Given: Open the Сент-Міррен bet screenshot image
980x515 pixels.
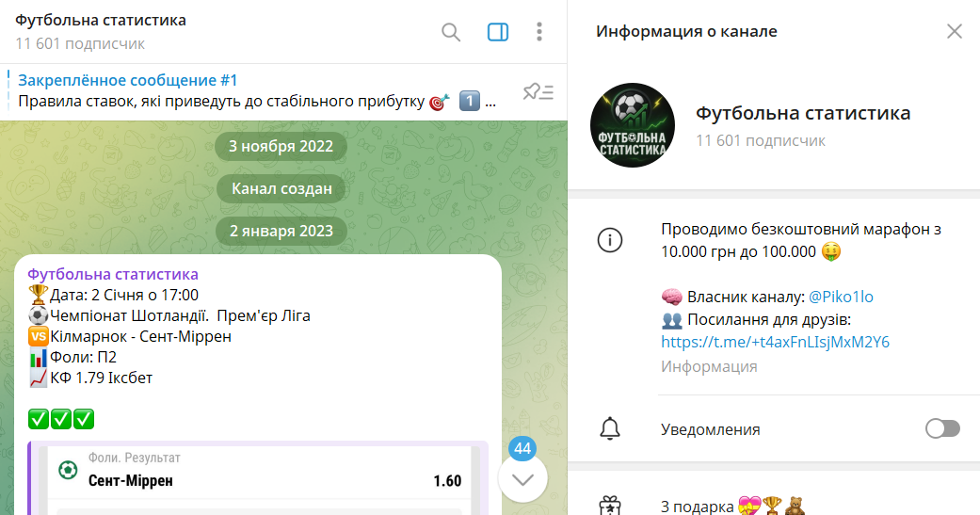Looking at the screenshot, I should tap(258, 478).
